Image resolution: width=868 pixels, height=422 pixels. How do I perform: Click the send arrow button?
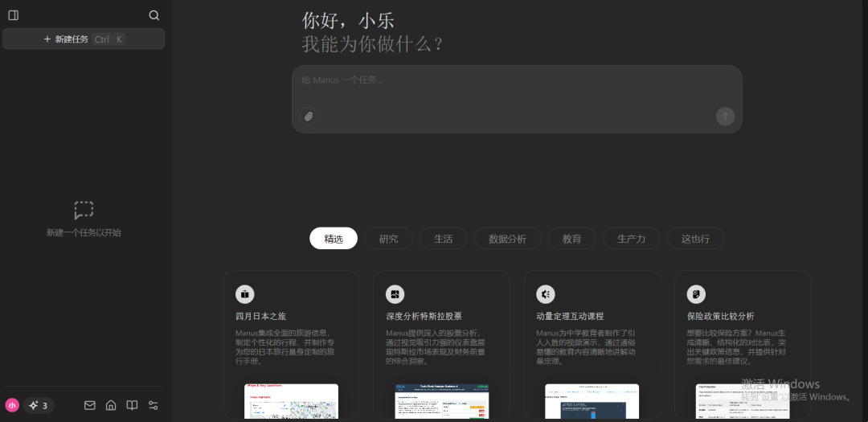[725, 117]
